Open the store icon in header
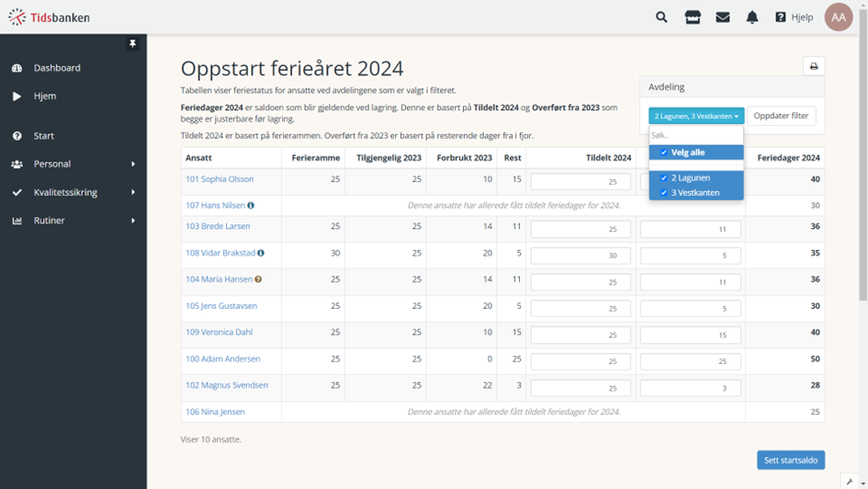The width and height of the screenshot is (868, 489). (x=693, y=17)
